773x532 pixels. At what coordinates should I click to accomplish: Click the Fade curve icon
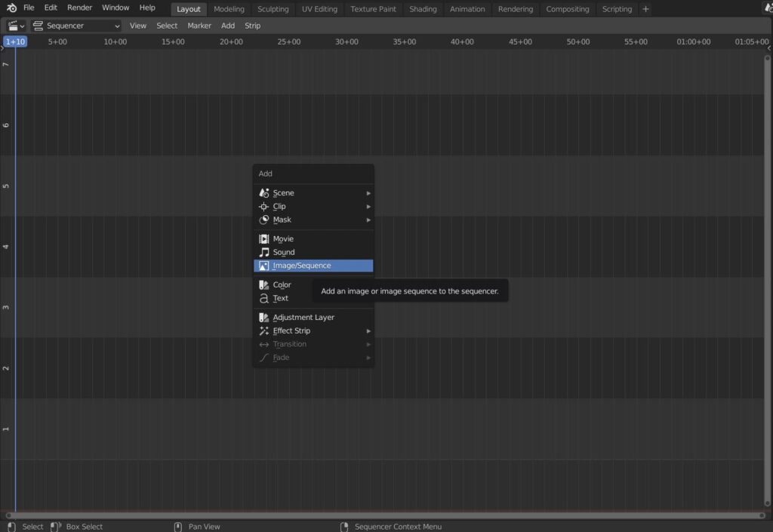click(263, 358)
